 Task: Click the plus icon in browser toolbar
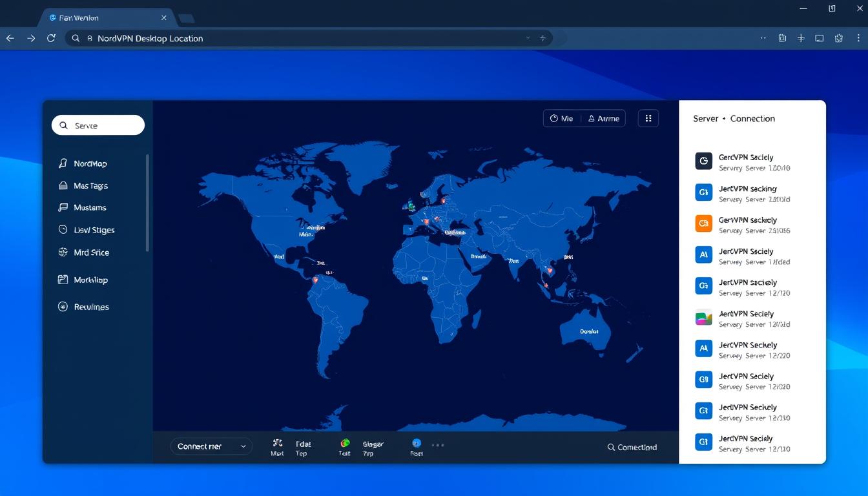(x=801, y=38)
